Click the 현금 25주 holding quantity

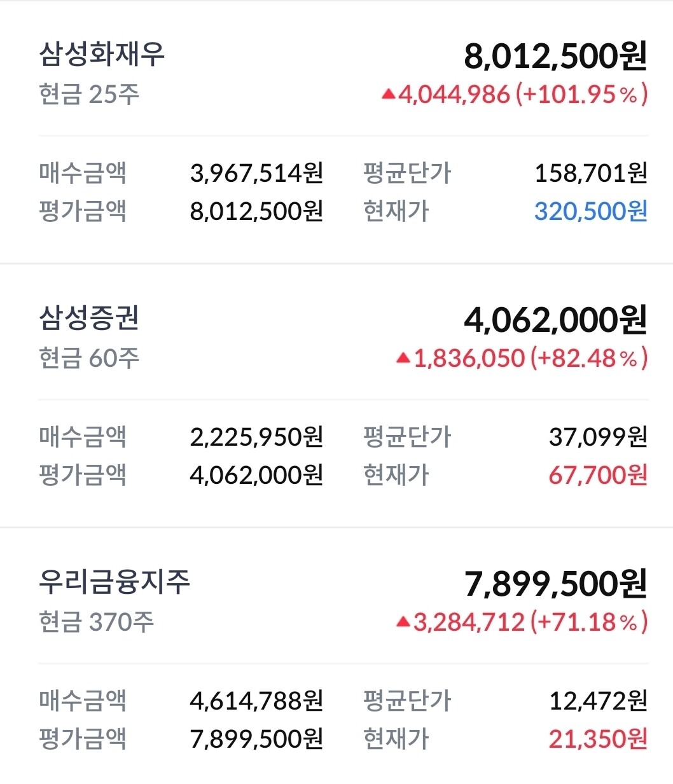tap(89, 95)
